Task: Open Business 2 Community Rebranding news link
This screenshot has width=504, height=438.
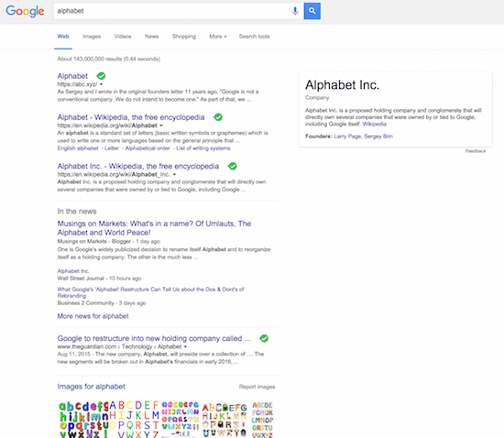Action: [x=150, y=292]
